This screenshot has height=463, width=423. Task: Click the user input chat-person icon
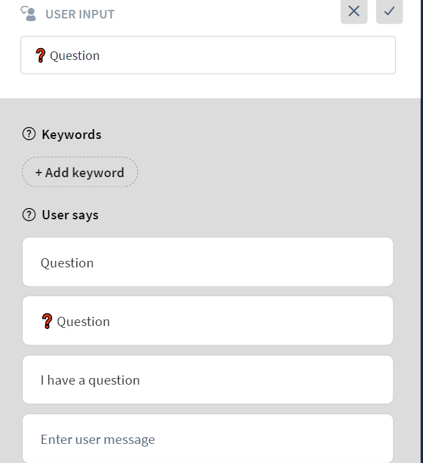click(28, 14)
